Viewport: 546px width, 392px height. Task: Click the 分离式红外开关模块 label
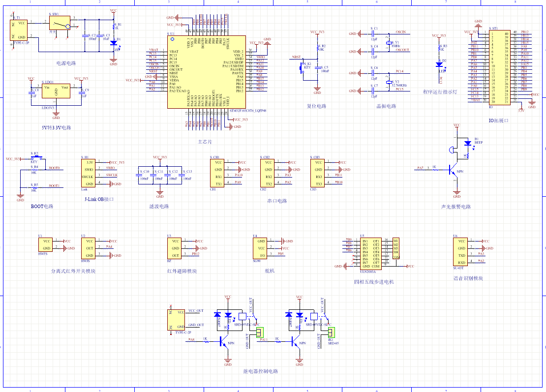pos(73,271)
